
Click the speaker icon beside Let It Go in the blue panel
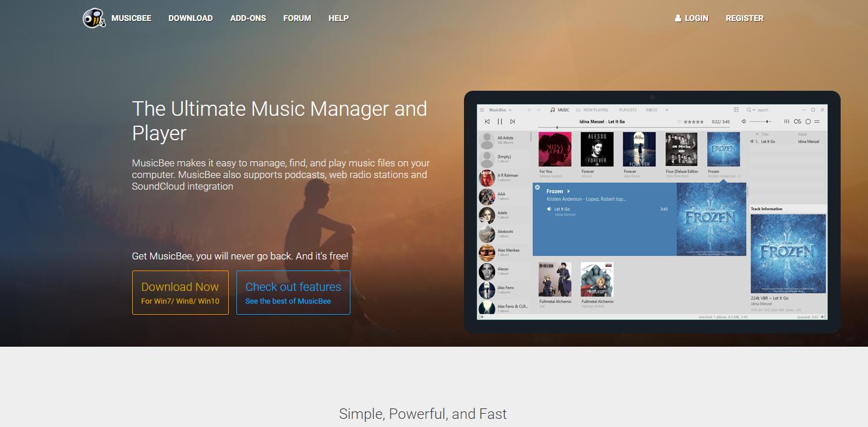pos(549,209)
